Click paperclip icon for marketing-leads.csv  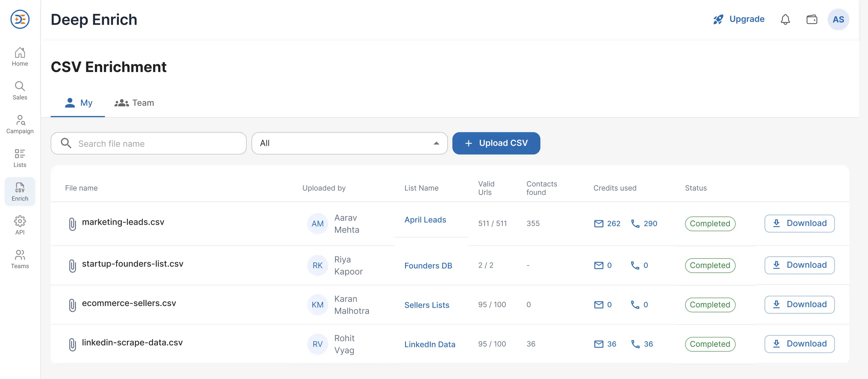click(72, 224)
